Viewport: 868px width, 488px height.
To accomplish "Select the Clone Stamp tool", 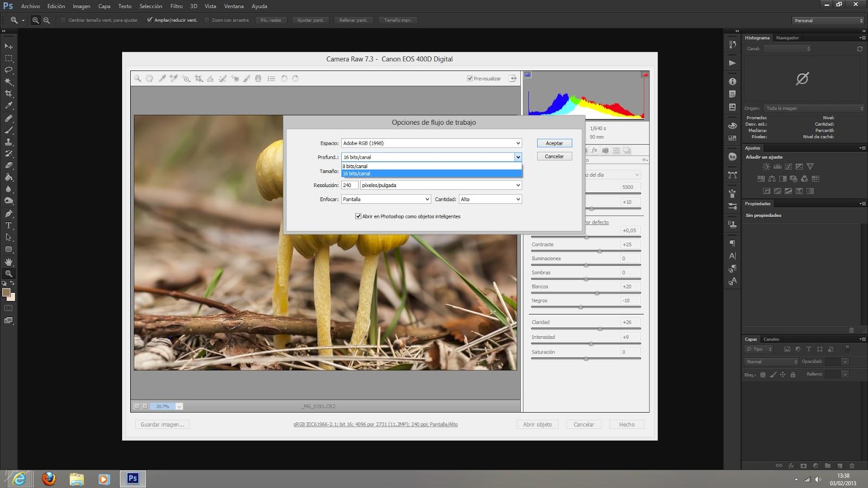I will pos(9,142).
